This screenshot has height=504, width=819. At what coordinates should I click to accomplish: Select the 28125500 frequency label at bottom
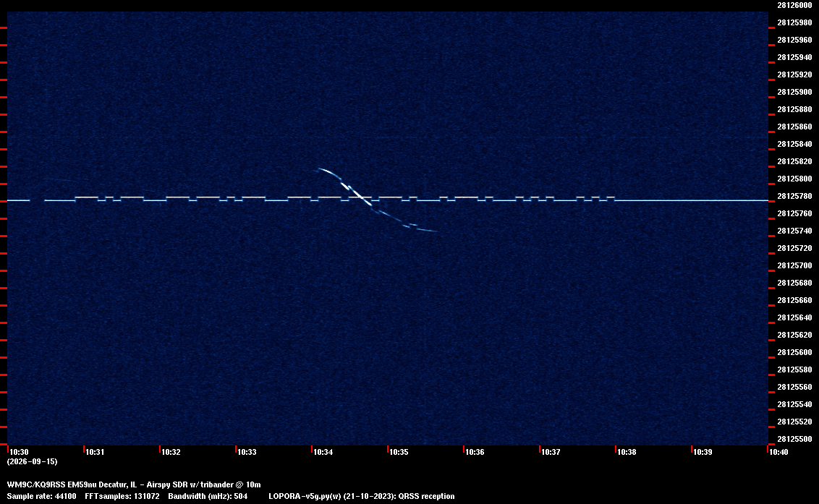794,439
